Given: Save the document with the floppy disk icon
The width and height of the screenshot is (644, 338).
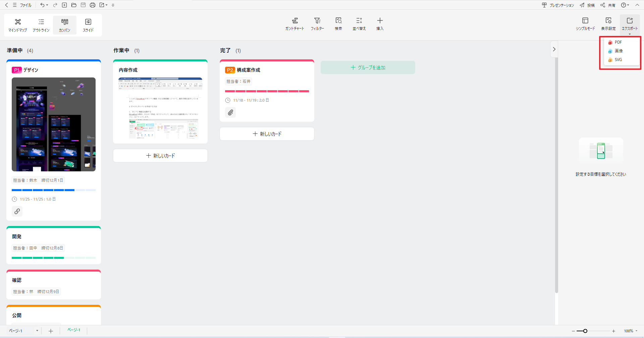Looking at the screenshot, I should (83, 5).
